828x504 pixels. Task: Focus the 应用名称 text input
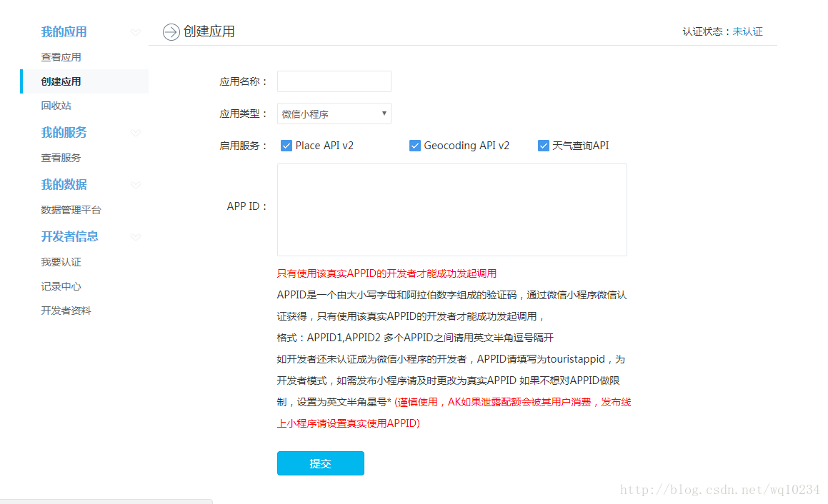[334, 81]
